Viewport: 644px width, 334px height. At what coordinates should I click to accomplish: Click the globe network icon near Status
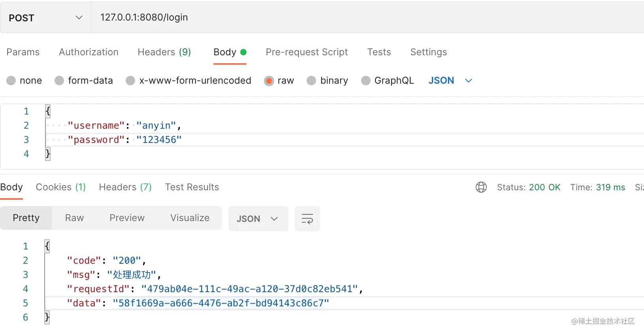click(x=481, y=187)
